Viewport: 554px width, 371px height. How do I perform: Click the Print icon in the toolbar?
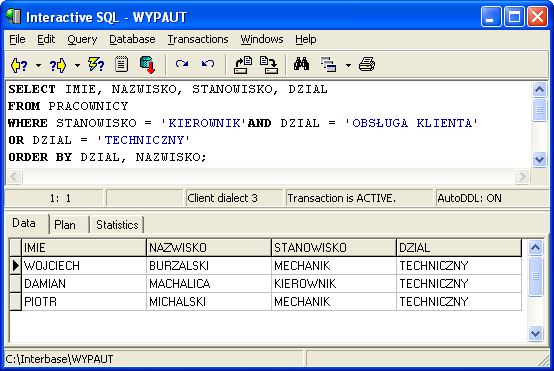(x=367, y=64)
